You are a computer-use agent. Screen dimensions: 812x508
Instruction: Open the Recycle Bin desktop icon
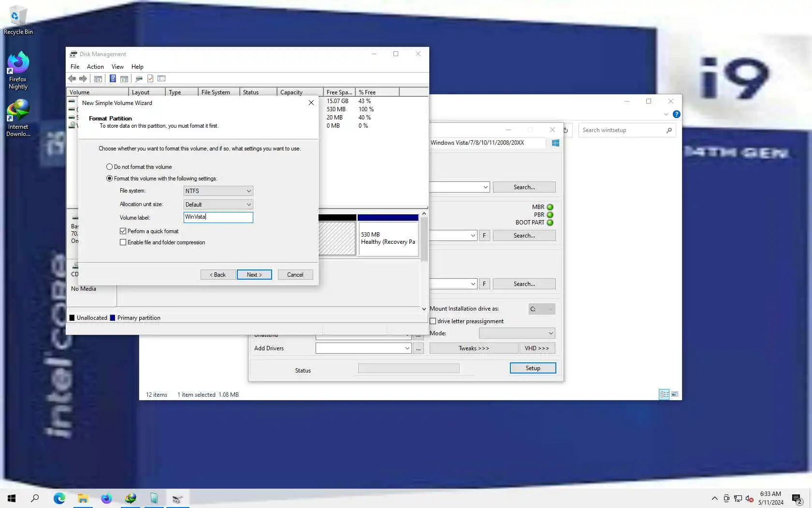[x=18, y=21]
